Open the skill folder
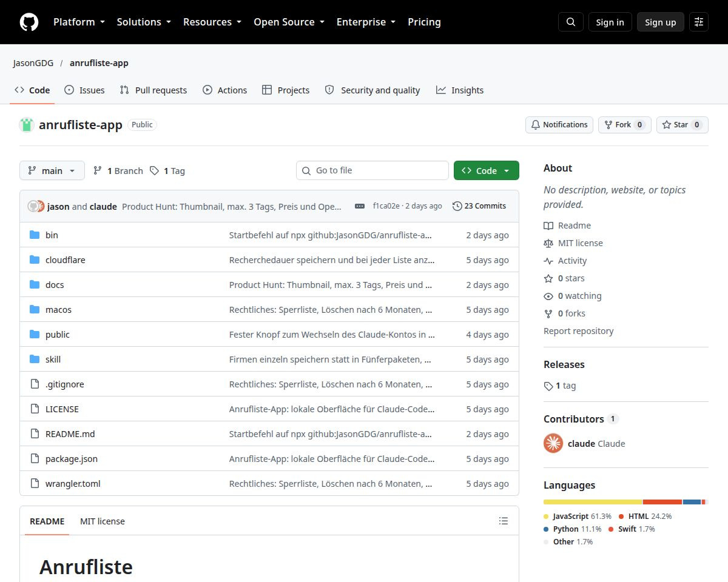This screenshot has height=582, width=728. click(53, 360)
